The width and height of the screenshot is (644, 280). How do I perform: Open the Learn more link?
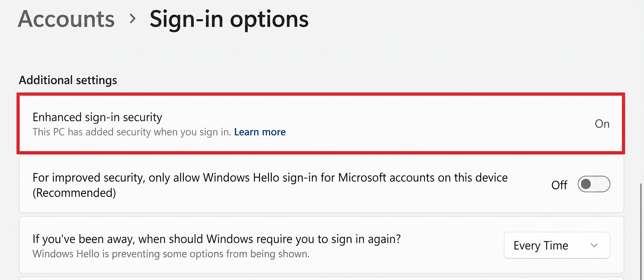[x=260, y=132]
